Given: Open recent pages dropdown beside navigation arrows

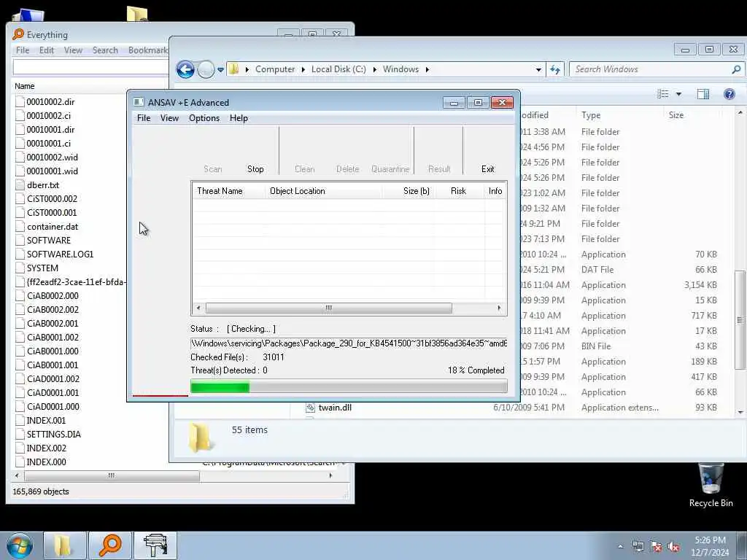Looking at the screenshot, I should click(x=220, y=69).
